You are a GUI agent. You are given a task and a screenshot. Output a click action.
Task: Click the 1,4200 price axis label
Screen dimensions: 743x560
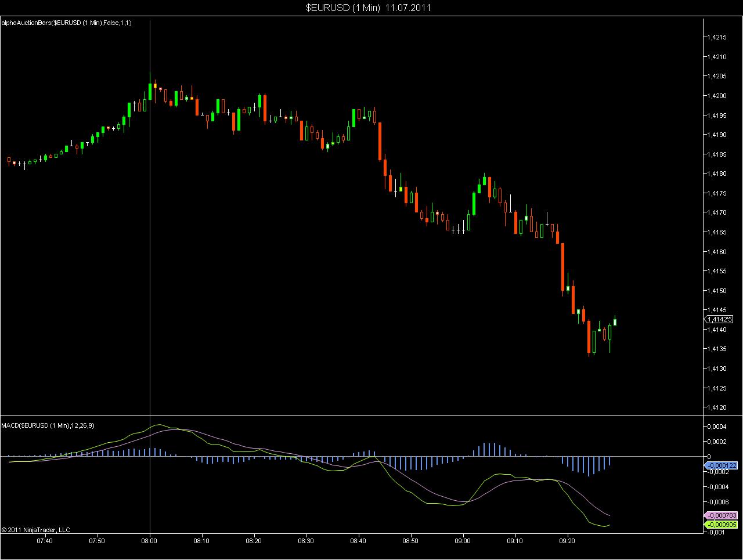717,96
